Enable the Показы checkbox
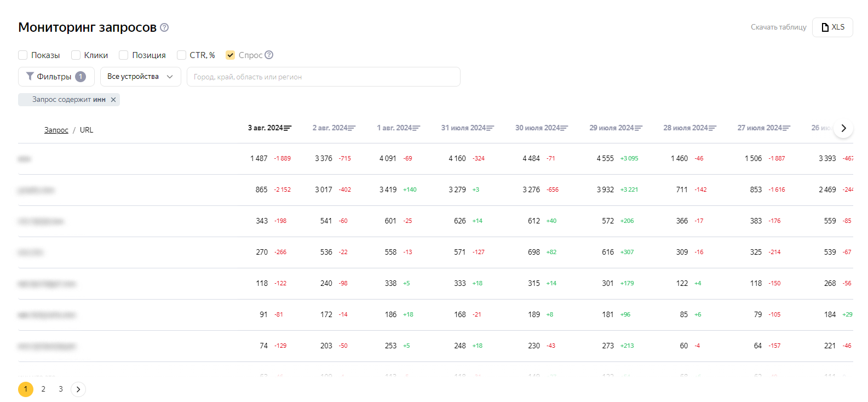868x402 pixels. [23, 55]
